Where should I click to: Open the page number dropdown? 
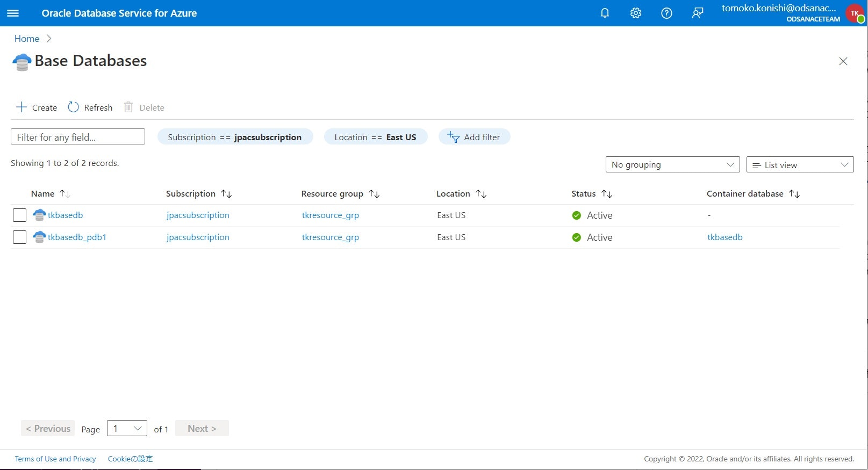(x=127, y=428)
